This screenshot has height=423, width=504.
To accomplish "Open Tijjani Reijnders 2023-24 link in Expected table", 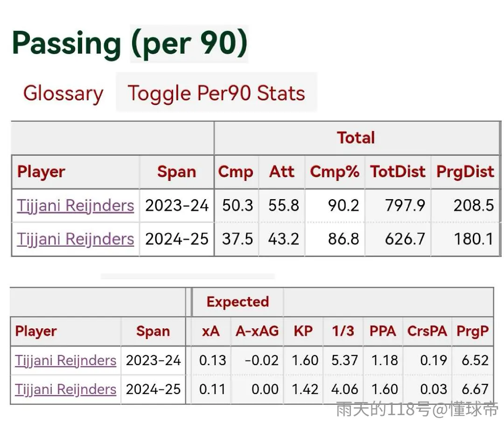I will 66,361.
